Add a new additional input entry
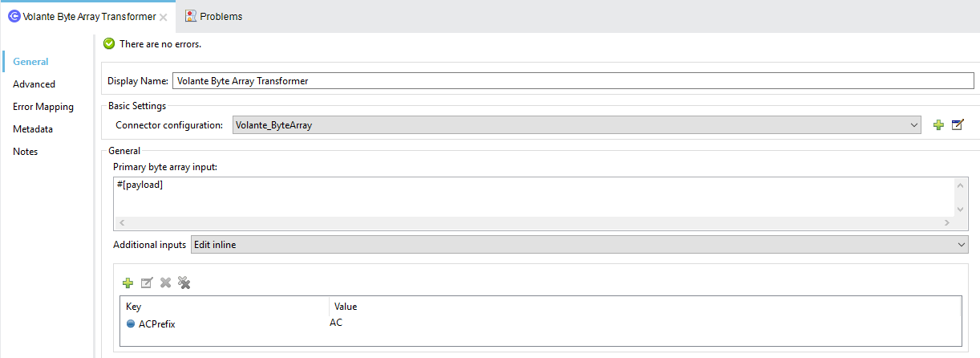Screen dimensions: 980x358 (x=128, y=283)
